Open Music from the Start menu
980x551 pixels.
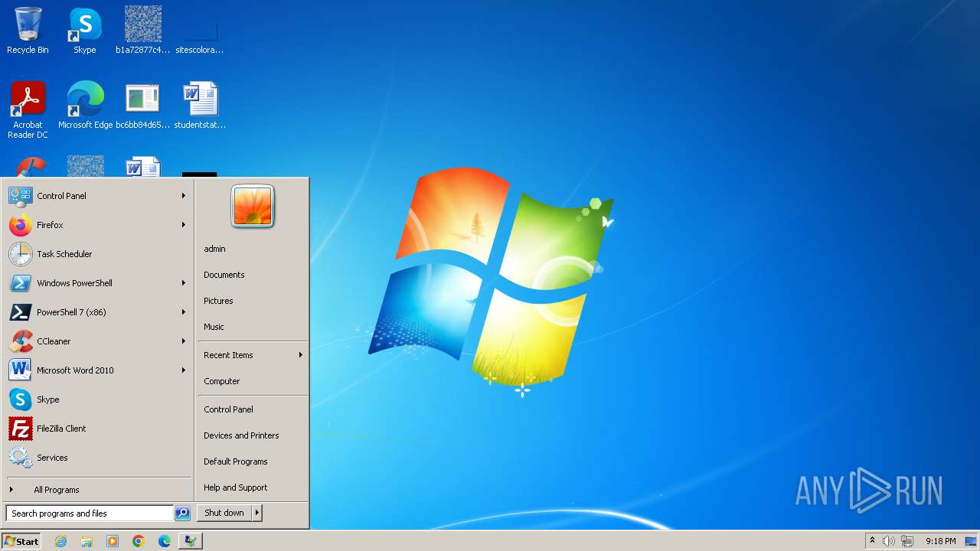click(x=253, y=327)
